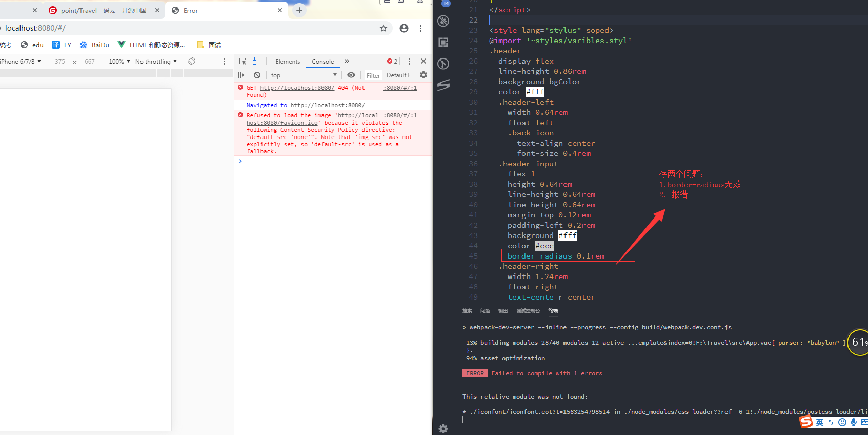Open the Chrome profile account icon
The width and height of the screenshot is (868, 435).
pos(404,28)
